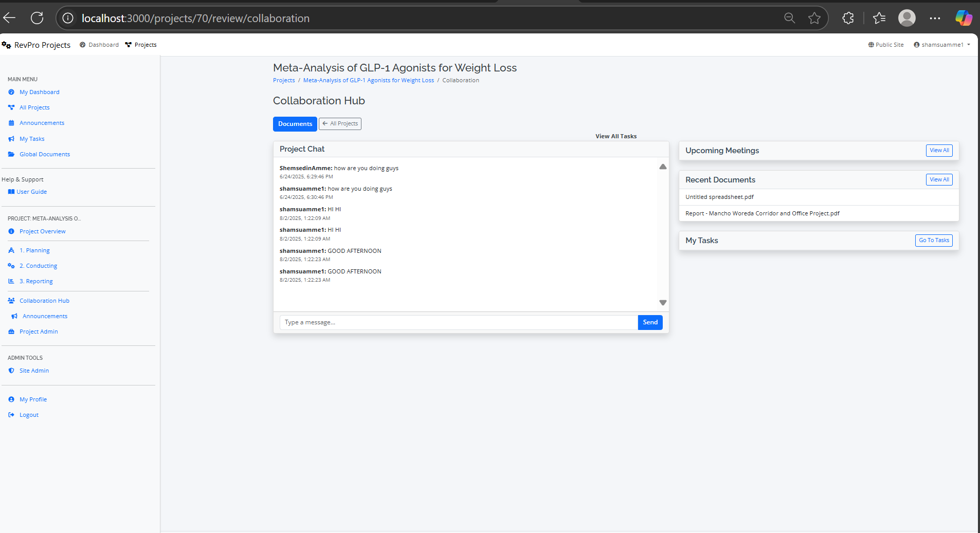Click the Go To Tasks button
The height and width of the screenshot is (533, 980).
[x=933, y=241]
